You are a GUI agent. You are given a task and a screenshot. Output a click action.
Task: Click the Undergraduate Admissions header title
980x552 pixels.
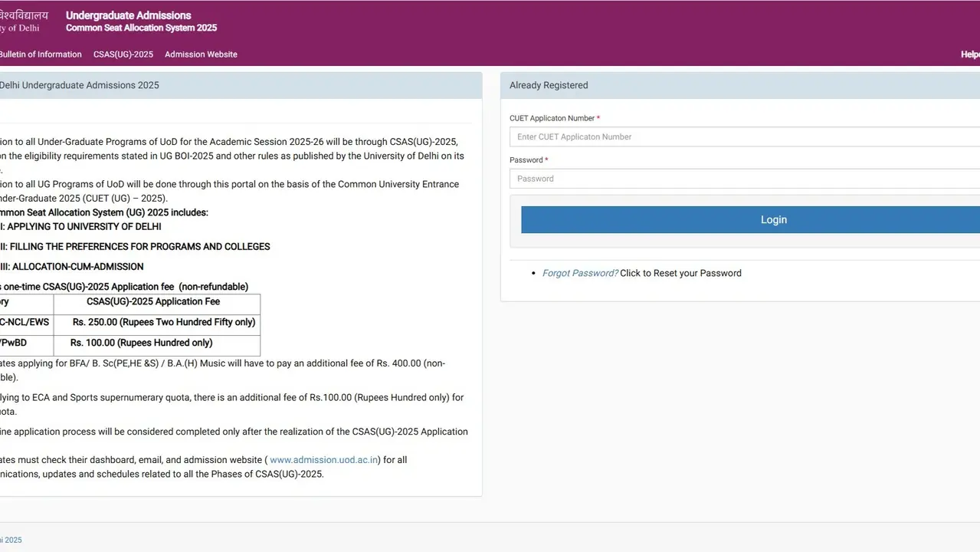tap(127, 15)
